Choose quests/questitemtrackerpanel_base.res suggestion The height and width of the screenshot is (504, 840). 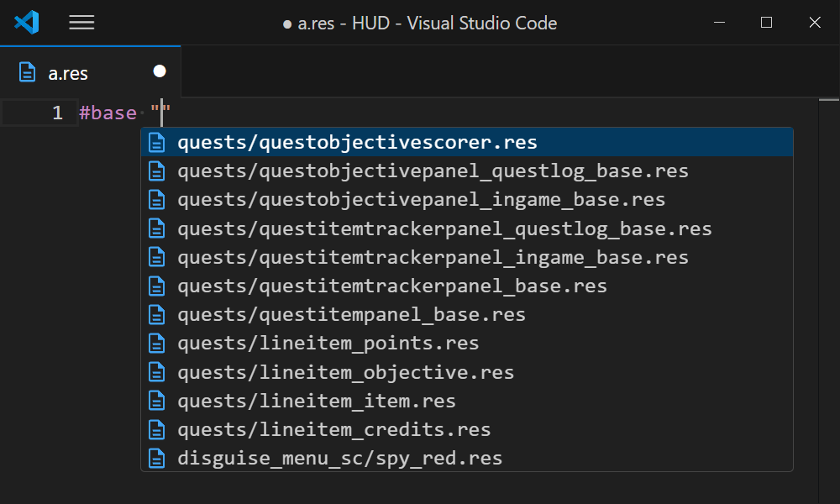[x=466, y=286]
